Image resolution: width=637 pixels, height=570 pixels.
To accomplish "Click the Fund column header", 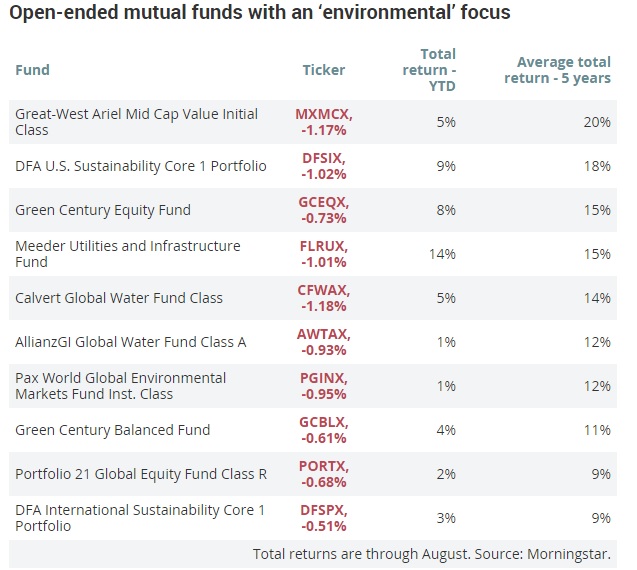I will tap(32, 70).
